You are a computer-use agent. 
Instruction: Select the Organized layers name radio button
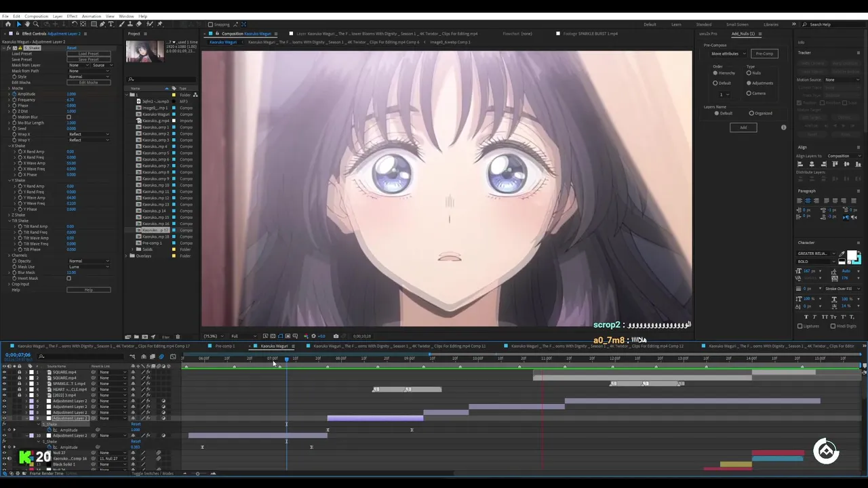click(751, 113)
